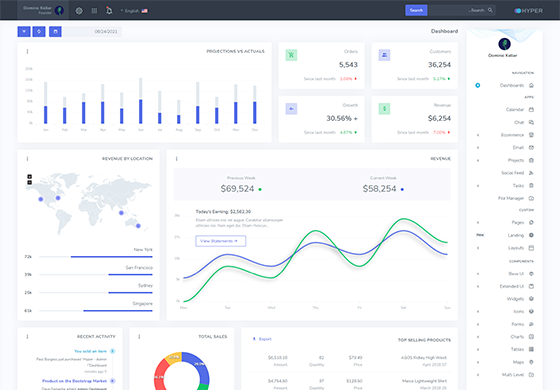
Task: Click the Social Feed icon in the sidebar
Action: 531,173
